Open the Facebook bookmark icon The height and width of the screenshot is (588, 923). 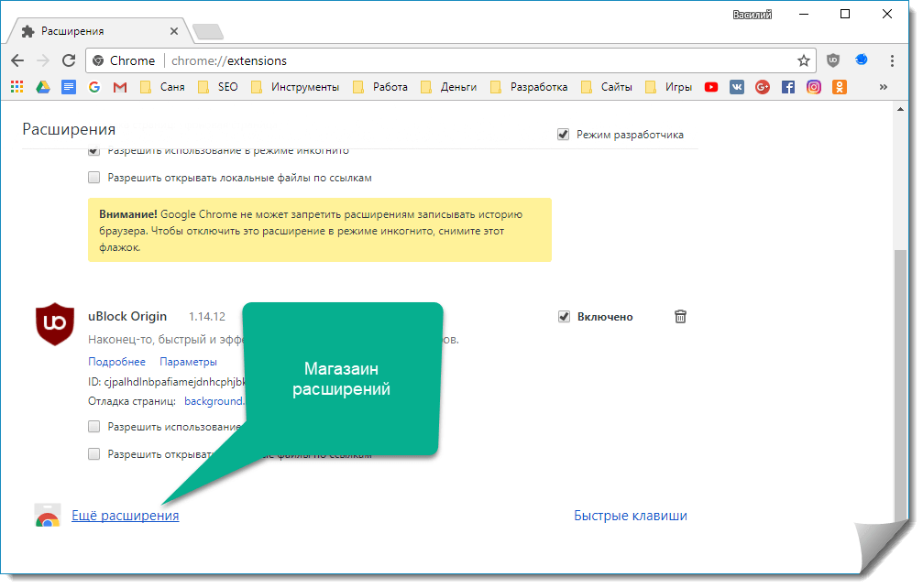[787, 87]
